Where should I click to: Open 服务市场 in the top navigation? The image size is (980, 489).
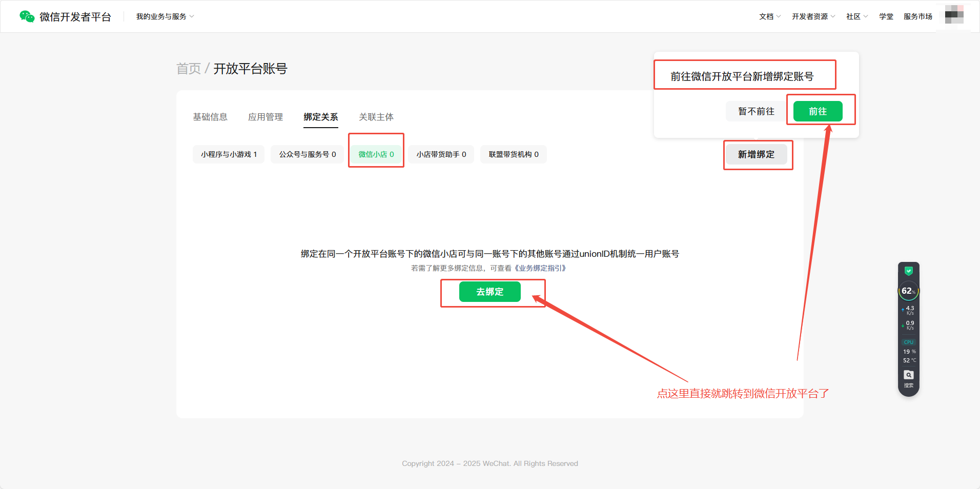(x=918, y=16)
